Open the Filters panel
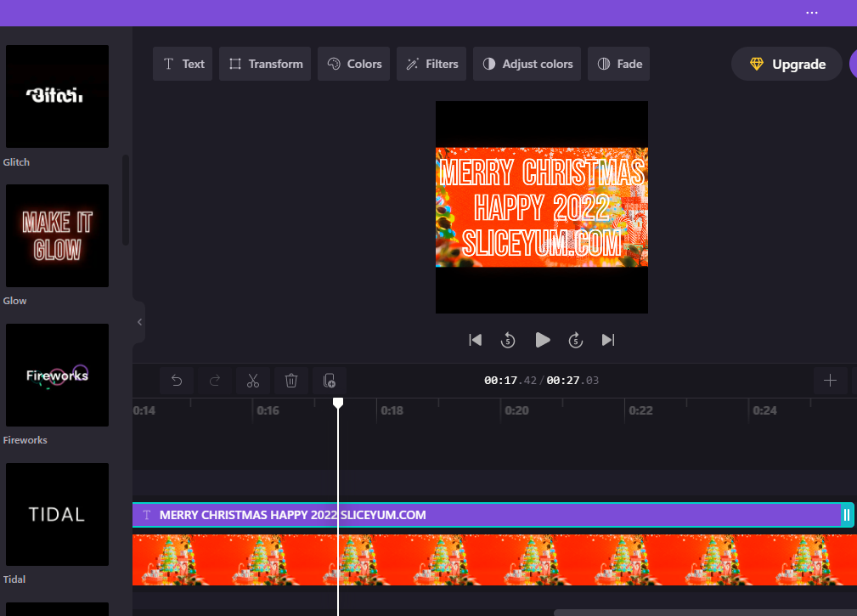This screenshot has height=616, width=857. [431, 63]
